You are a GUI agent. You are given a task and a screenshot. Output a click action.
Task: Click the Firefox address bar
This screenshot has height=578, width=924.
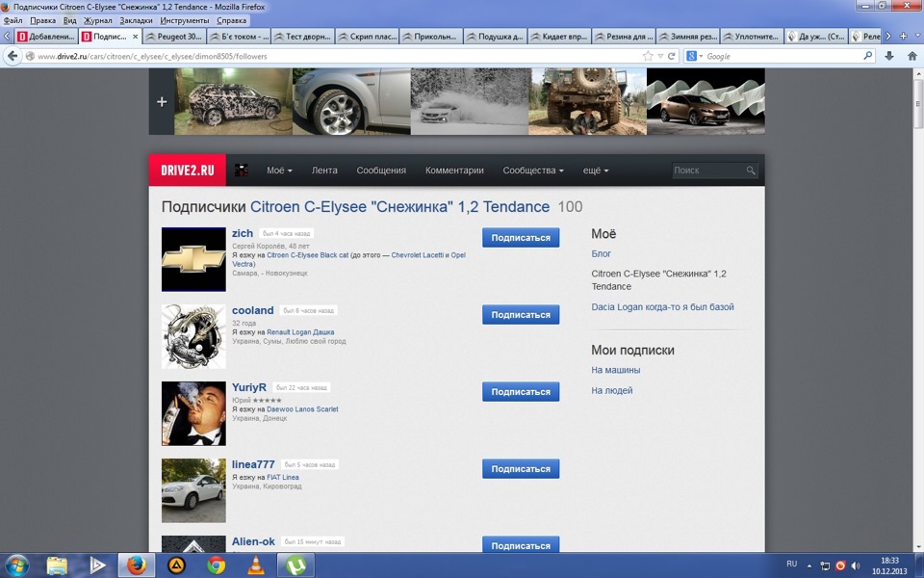click(x=336, y=56)
